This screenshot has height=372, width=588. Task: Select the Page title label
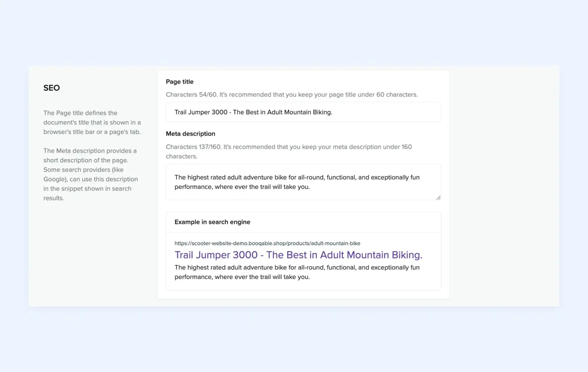pos(180,82)
